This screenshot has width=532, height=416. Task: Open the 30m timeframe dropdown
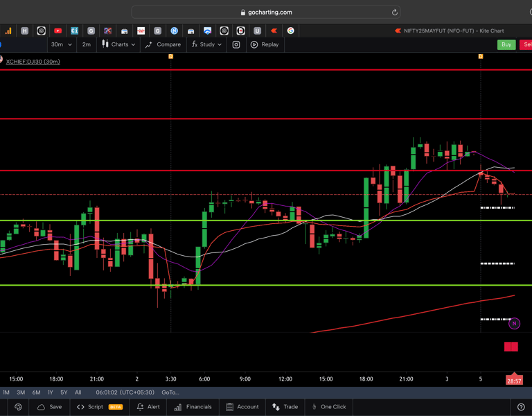tap(61, 44)
